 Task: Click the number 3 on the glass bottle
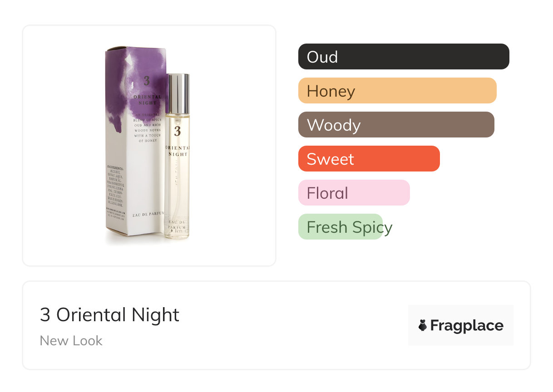point(177,132)
